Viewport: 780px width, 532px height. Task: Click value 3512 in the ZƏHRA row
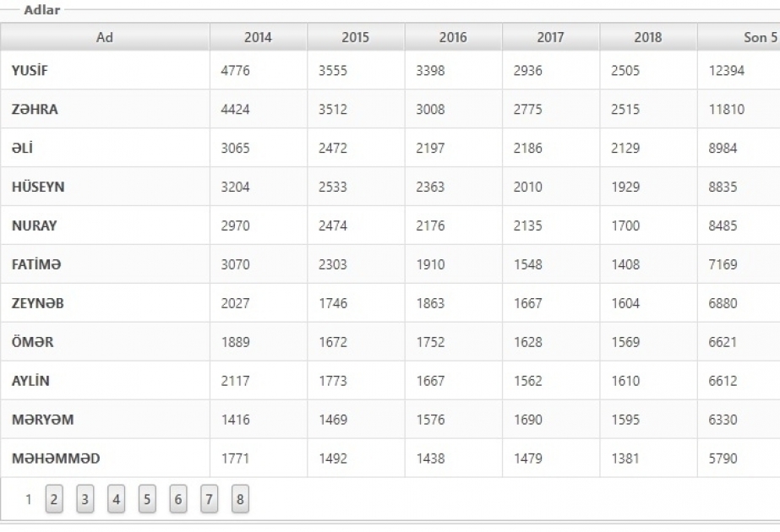pos(333,110)
